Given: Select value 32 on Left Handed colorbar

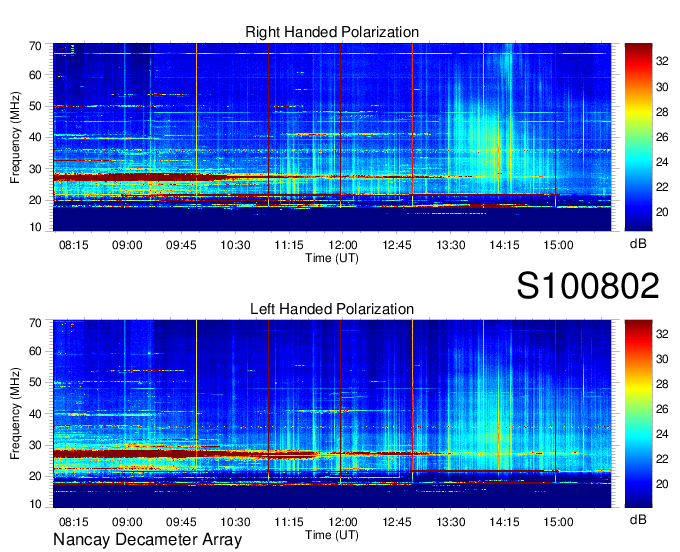Looking at the screenshot, I should coord(662,334).
